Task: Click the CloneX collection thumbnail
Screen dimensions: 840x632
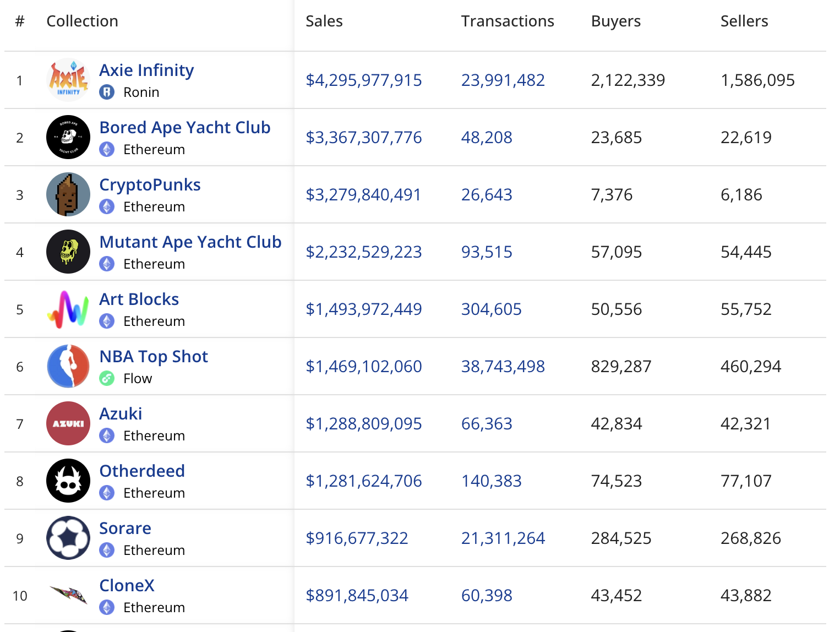Action: coord(68,595)
